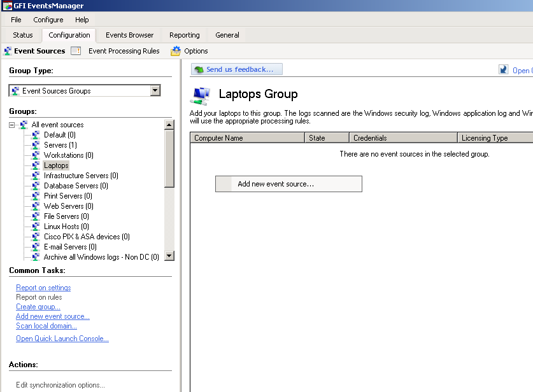Open the Configure menu
This screenshot has width=533, height=392.
(48, 20)
